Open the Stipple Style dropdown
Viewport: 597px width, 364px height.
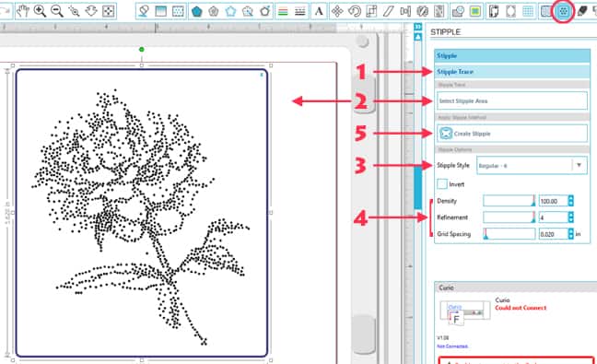click(532, 166)
